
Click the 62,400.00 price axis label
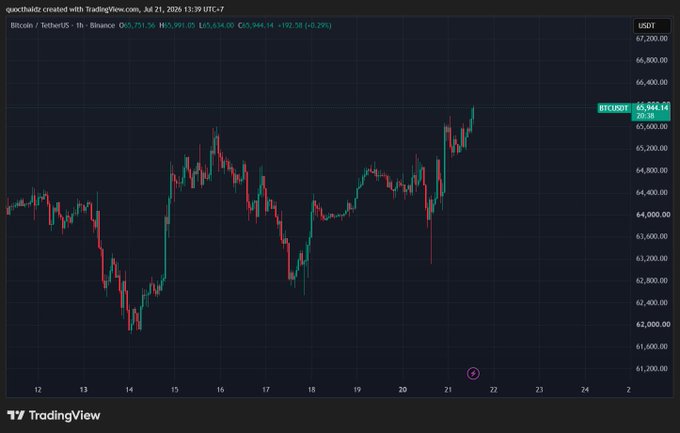[x=652, y=302]
